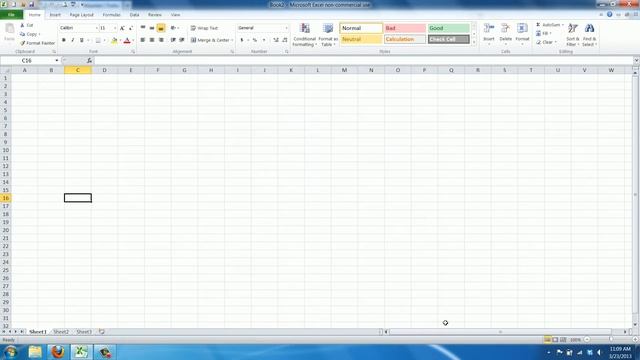Open the Orientation text rotation menu
Viewport: 640px width, 360px height.
click(x=174, y=28)
